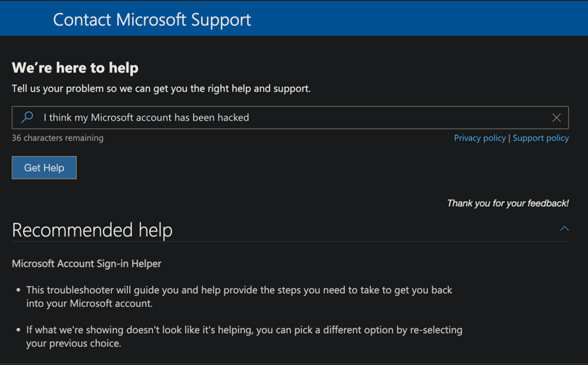Click the "36 characters remaining" counter text

pyautogui.click(x=57, y=138)
